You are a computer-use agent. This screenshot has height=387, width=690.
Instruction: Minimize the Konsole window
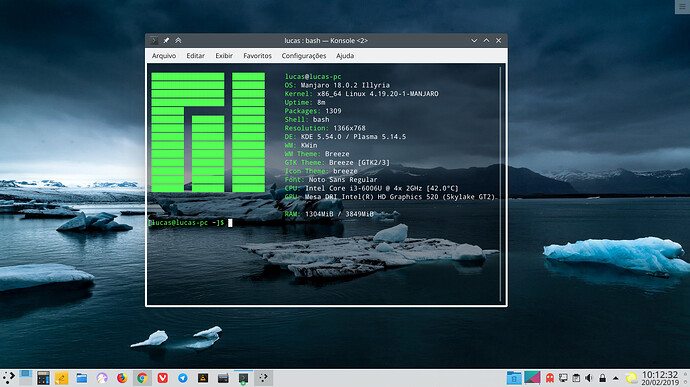pyautogui.click(x=474, y=41)
